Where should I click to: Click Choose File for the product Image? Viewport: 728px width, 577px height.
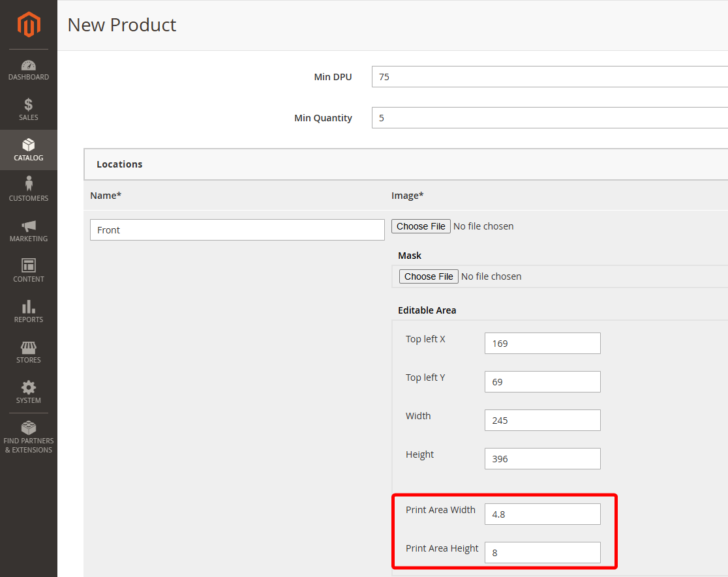[x=420, y=226]
